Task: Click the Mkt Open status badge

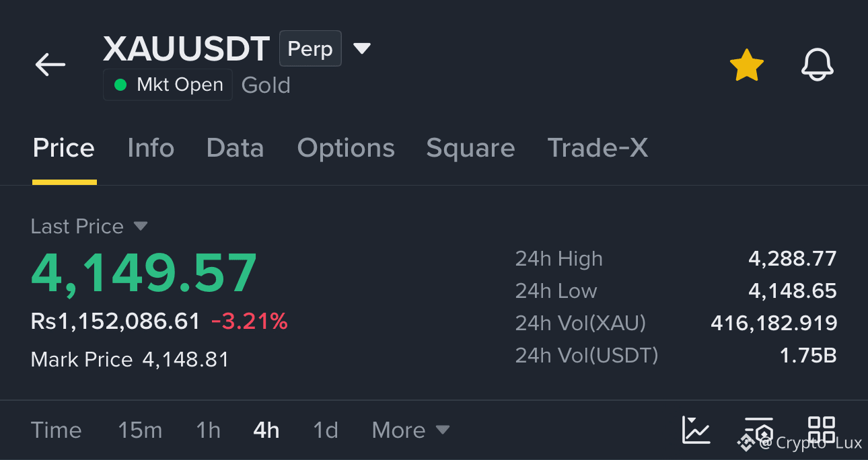Action: coord(168,85)
